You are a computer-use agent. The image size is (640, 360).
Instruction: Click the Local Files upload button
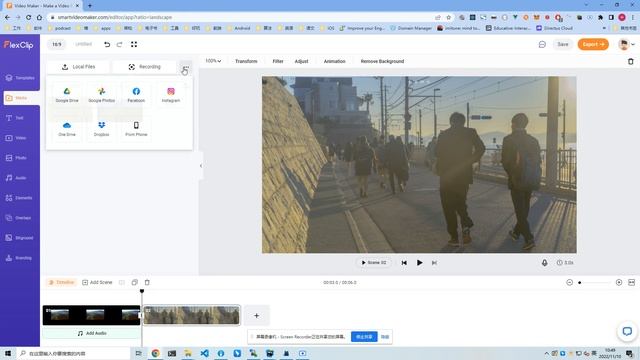pos(78,67)
